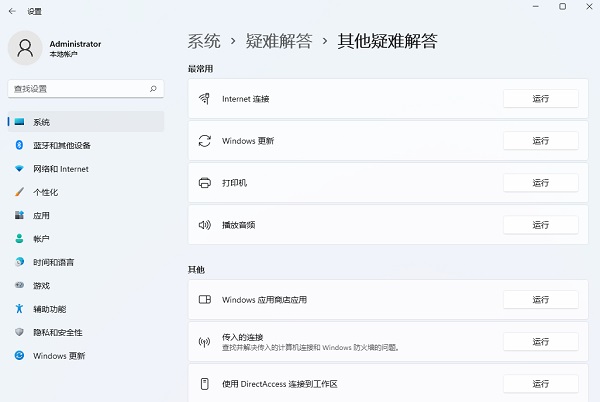
Task: Run the Printer (打印机) troubleshooter
Action: 540,183
